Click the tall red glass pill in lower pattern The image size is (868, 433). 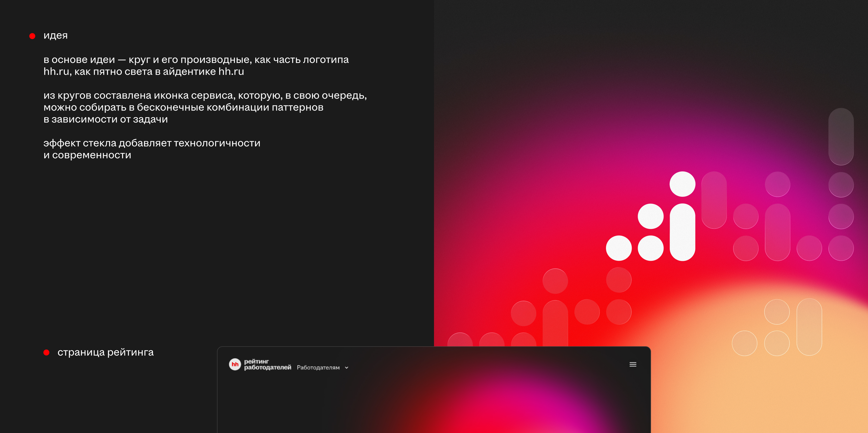555,323
